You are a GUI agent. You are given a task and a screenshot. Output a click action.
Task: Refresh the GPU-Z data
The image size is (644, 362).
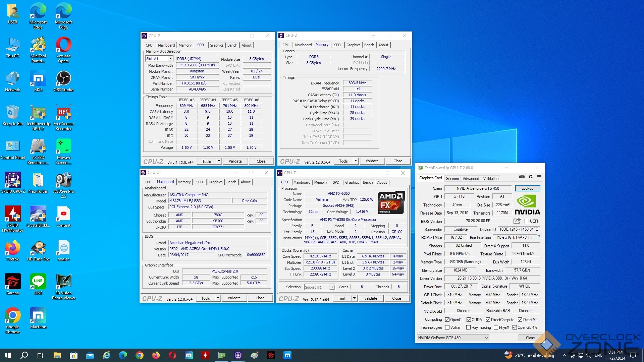coord(530,177)
